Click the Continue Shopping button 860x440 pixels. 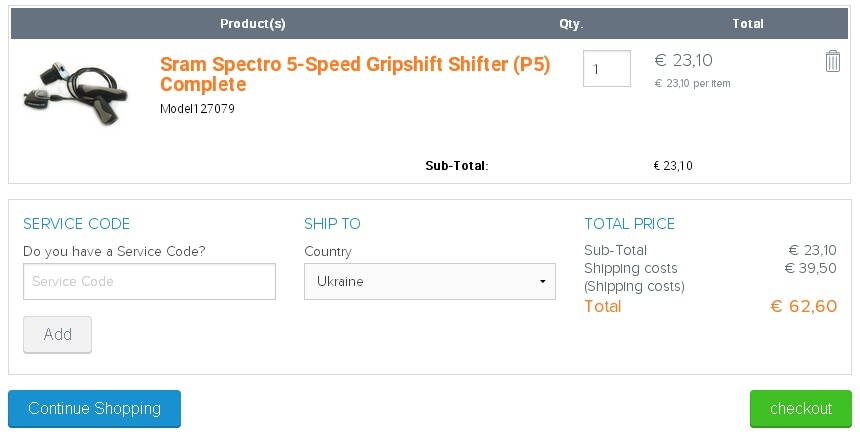click(94, 409)
